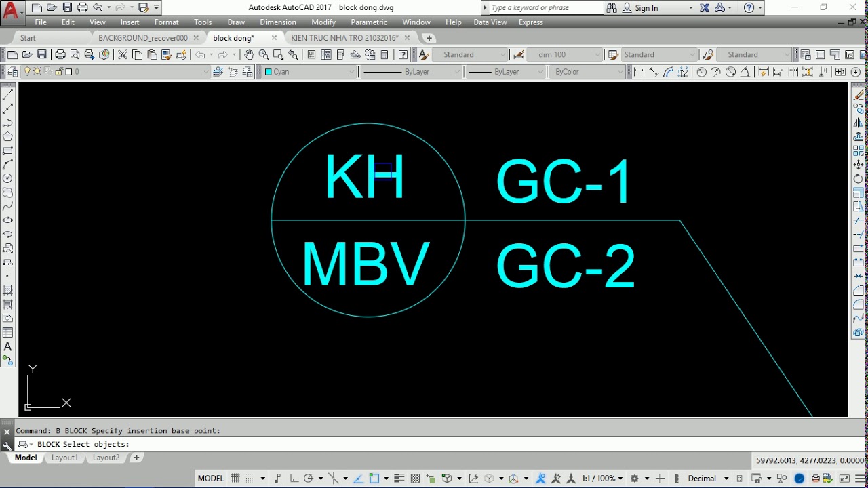Select the Move tool in Modify toolbar
The image size is (868, 488).
pyautogui.click(x=859, y=165)
